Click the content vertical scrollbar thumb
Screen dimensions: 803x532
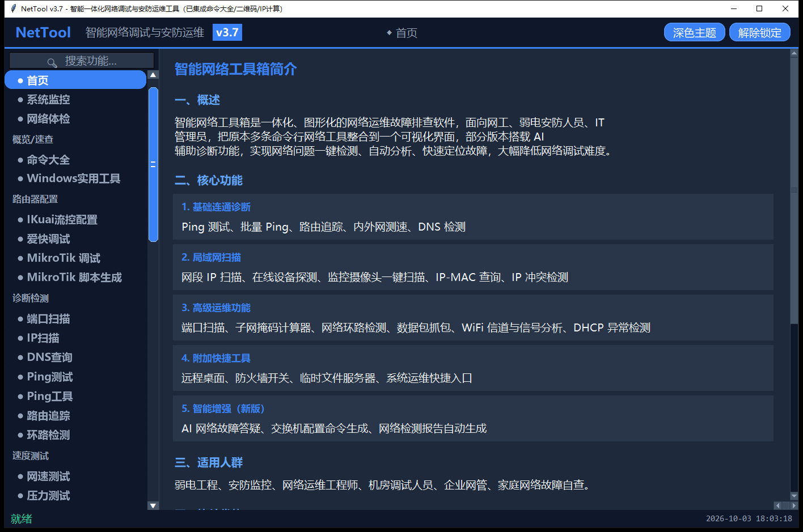tap(794, 190)
